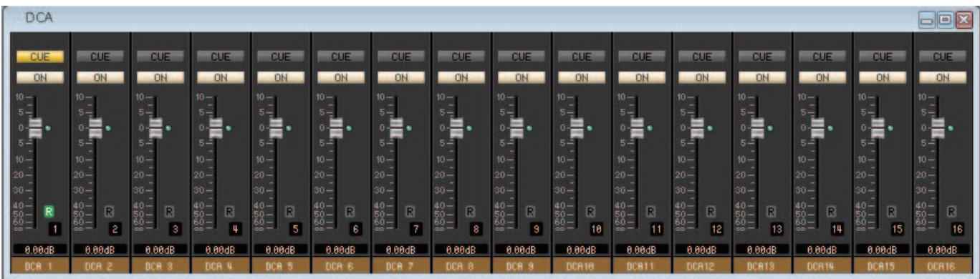
Task: Click the DCA 6 level value 0.00dB
Action: [x=341, y=250]
